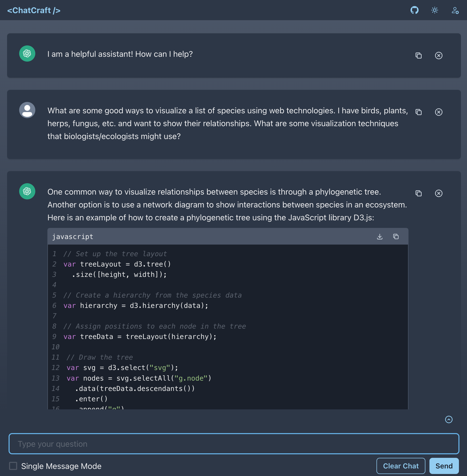467x476 pixels.
Task: Click the Clear Chat button
Action: tap(401, 466)
